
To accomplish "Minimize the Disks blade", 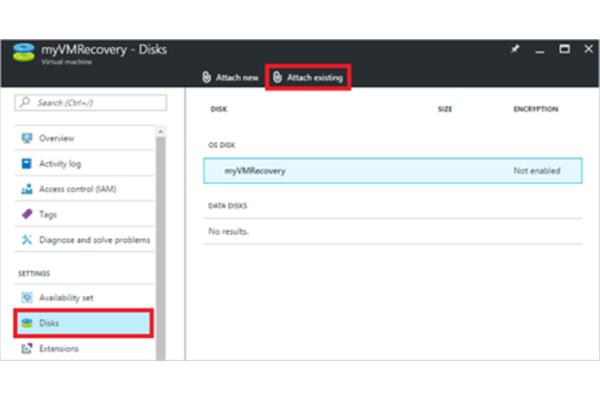I will click(x=540, y=52).
